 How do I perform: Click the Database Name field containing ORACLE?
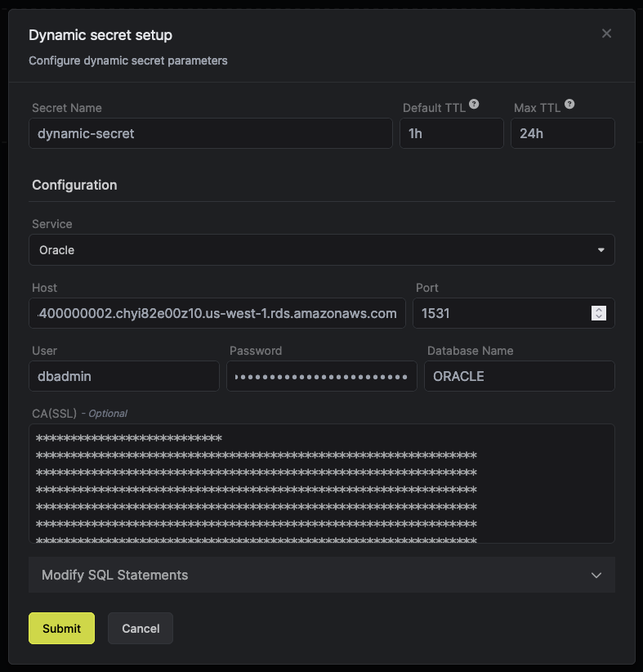pos(519,376)
